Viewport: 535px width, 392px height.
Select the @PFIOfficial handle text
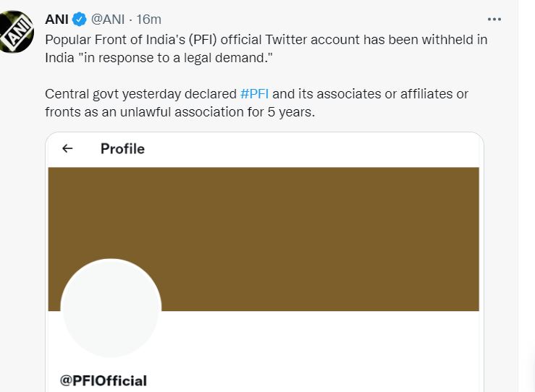[x=104, y=380]
